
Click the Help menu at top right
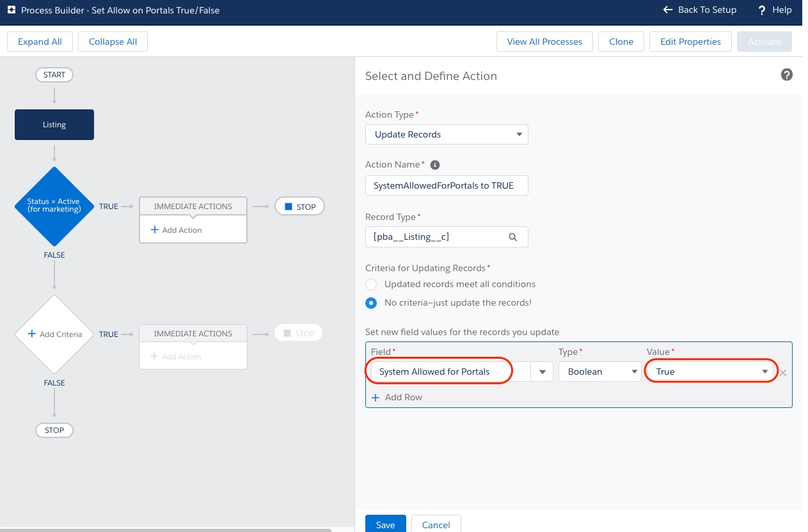[774, 10]
